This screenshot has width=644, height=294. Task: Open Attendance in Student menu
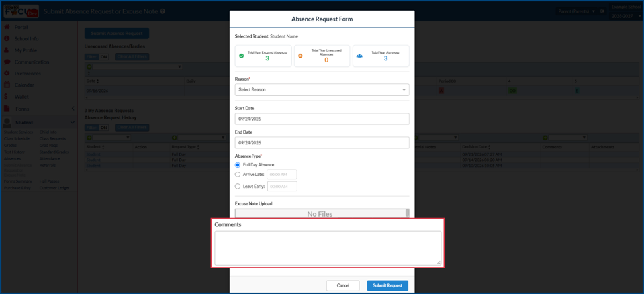pos(50,158)
